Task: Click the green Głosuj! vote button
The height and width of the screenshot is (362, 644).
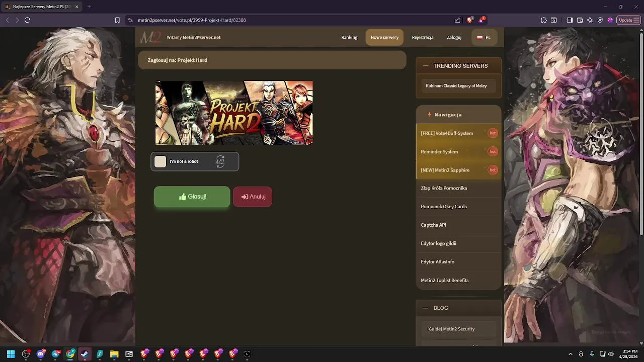Action: pos(192,197)
